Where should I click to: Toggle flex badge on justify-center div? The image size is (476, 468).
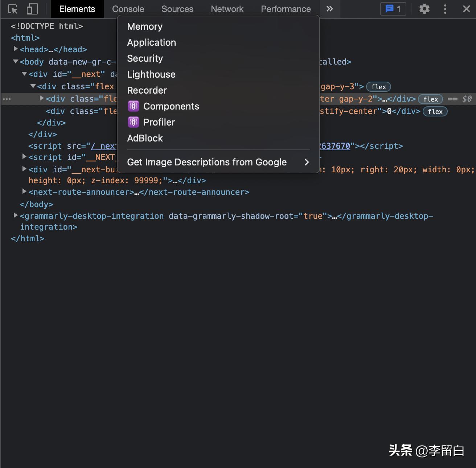[435, 112]
